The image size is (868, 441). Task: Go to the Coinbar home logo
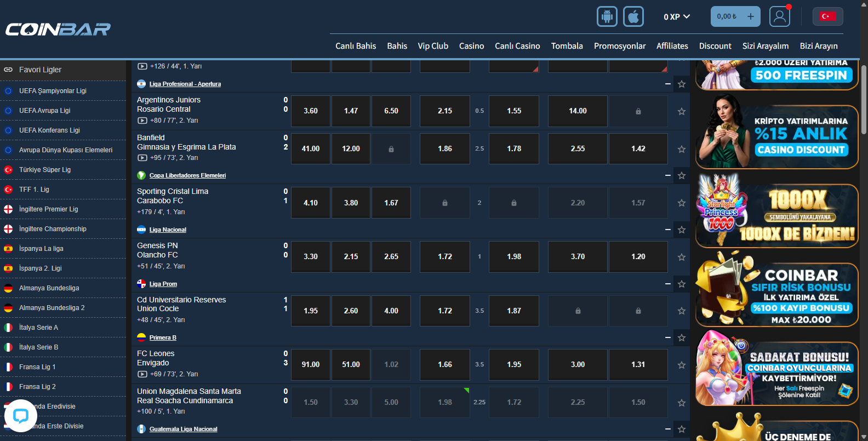(x=58, y=29)
